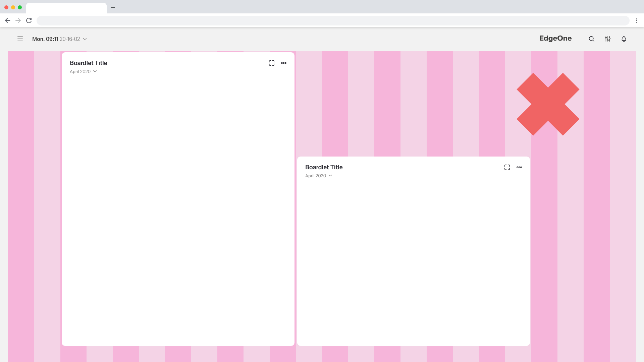Go back with the browser back arrow
This screenshot has width=644, height=362.
[7, 20]
